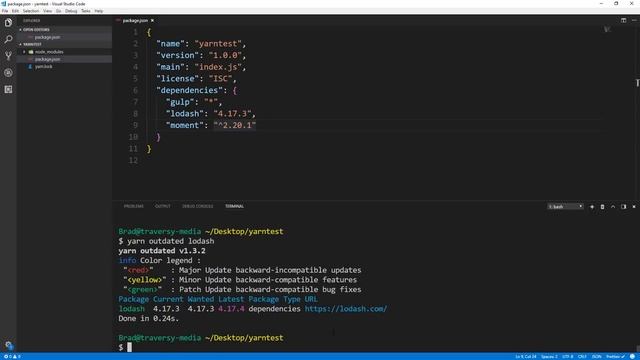Open the Edit menu
The height and width of the screenshot is (360, 640).
tap(16, 11)
